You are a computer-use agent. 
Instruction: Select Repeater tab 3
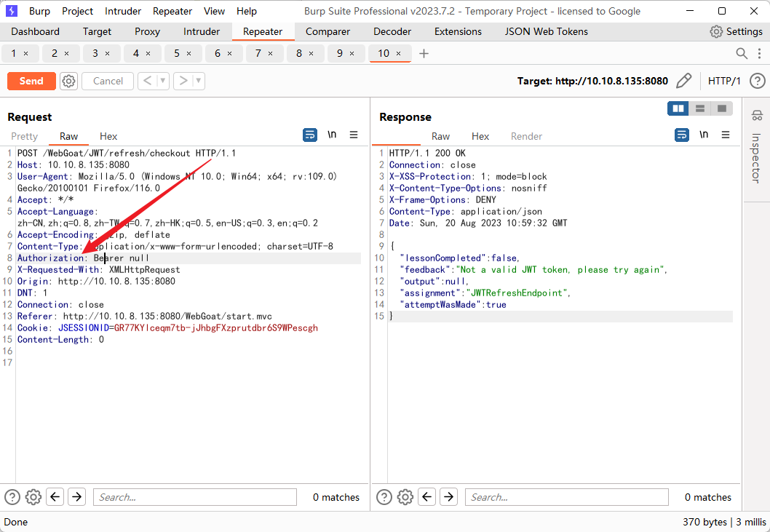102,53
